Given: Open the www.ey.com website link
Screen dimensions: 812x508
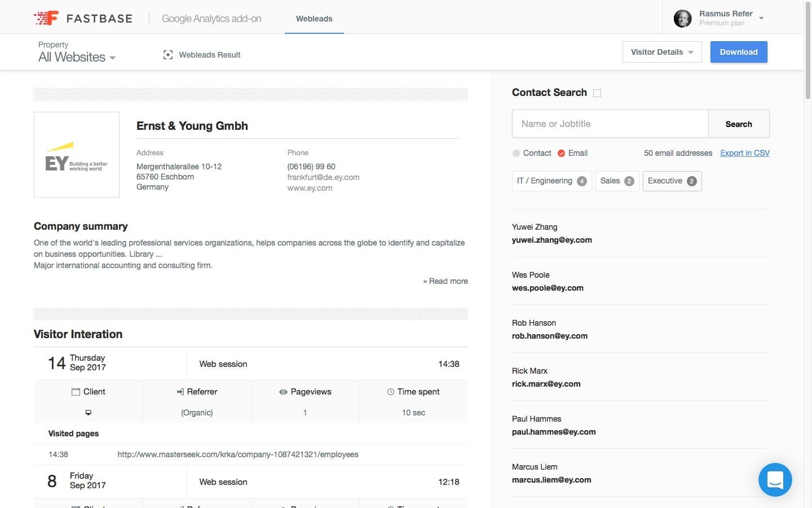Looking at the screenshot, I should point(310,188).
